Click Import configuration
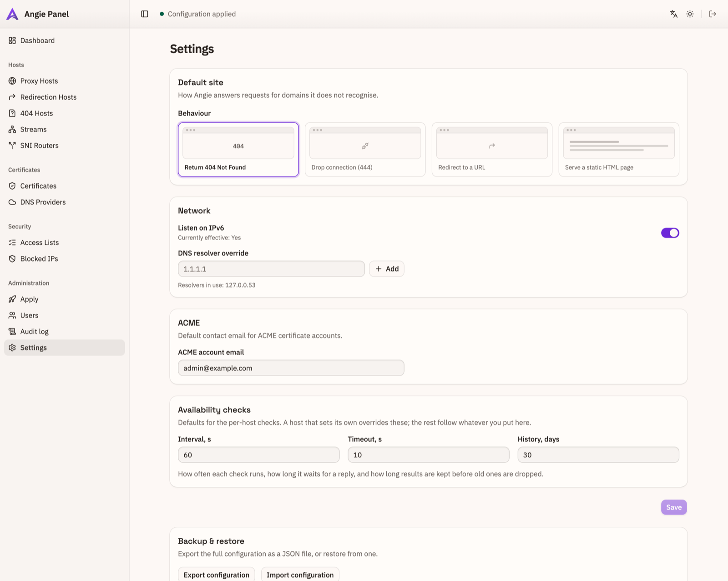The width and height of the screenshot is (728, 581). coord(300,575)
